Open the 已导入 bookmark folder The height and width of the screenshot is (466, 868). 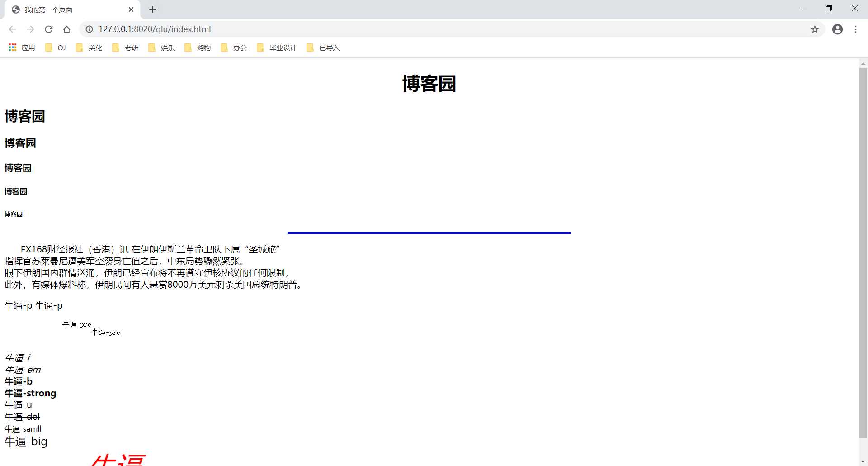tap(323, 48)
